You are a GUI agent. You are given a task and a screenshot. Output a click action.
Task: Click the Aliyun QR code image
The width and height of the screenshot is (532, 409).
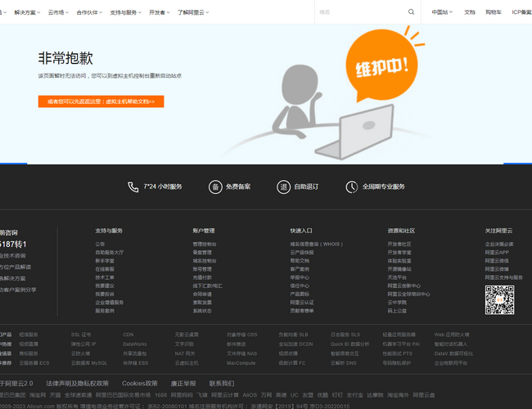click(499, 299)
